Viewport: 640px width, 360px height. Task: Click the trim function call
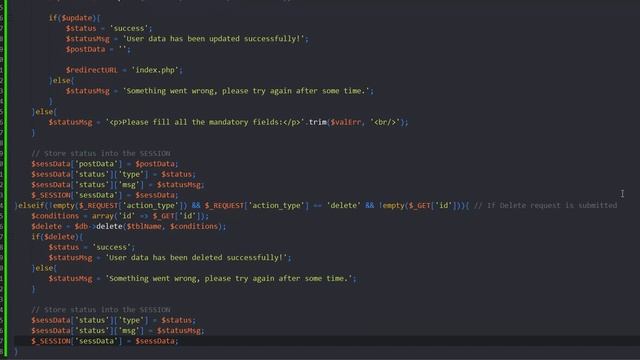click(x=318, y=122)
